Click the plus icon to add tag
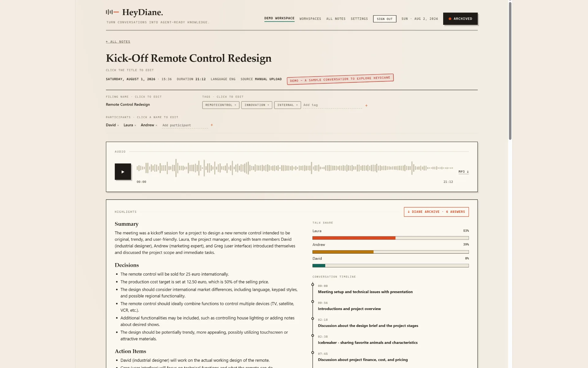Viewport: 588px width, 368px height. (366, 105)
